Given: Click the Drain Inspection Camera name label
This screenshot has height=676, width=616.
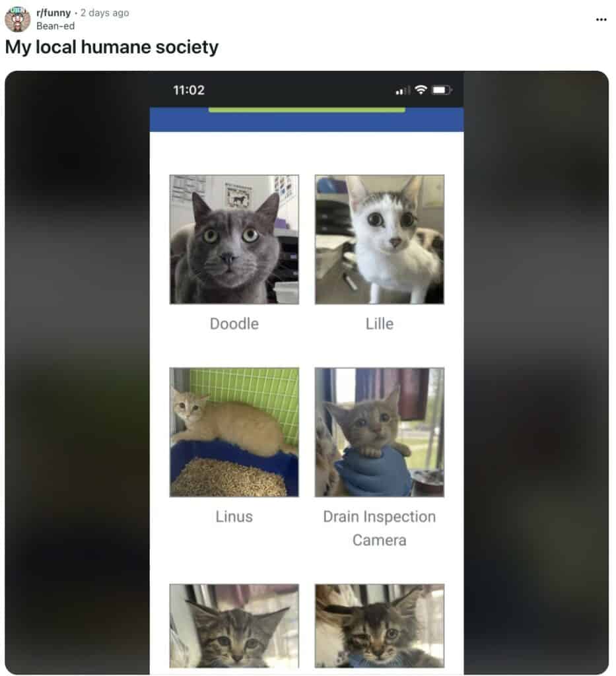Looking at the screenshot, I should [380, 528].
